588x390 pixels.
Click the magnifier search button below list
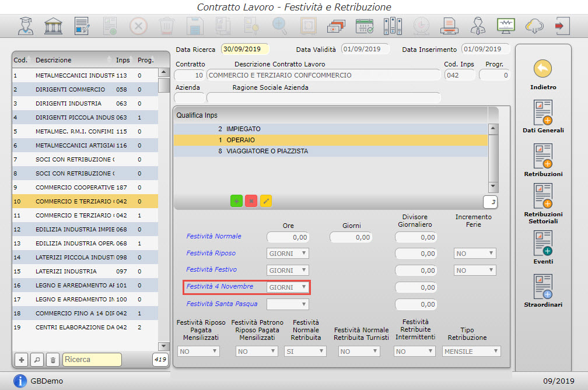pyautogui.click(x=37, y=360)
